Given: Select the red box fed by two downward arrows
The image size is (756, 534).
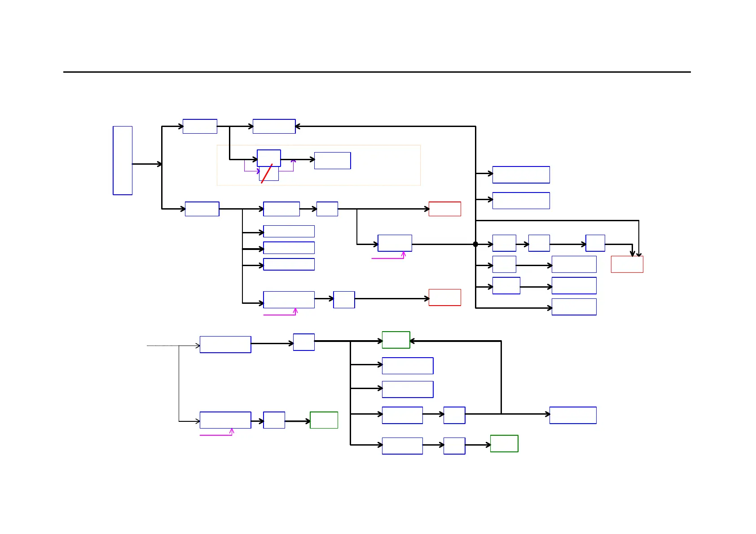Looking at the screenshot, I should 627,264.
